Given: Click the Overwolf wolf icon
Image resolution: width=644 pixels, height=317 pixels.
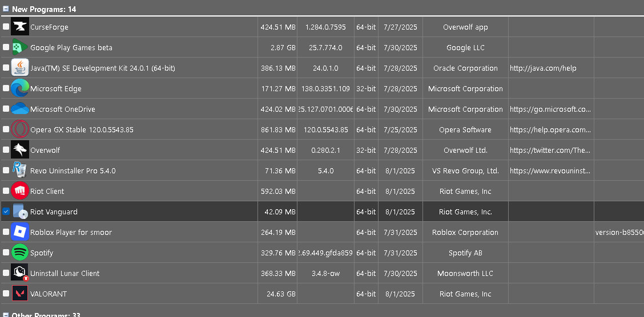Looking at the screenshot, I should click(20, 150).
